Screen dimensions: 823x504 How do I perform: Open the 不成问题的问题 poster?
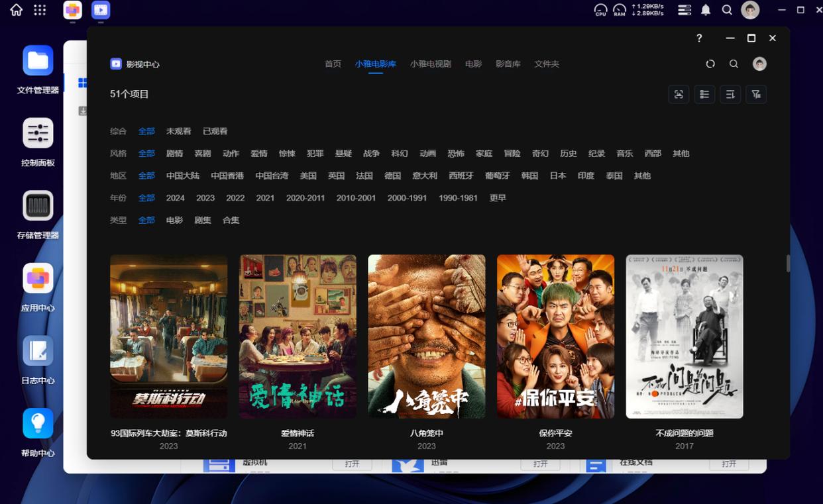(x=685, y=336)
